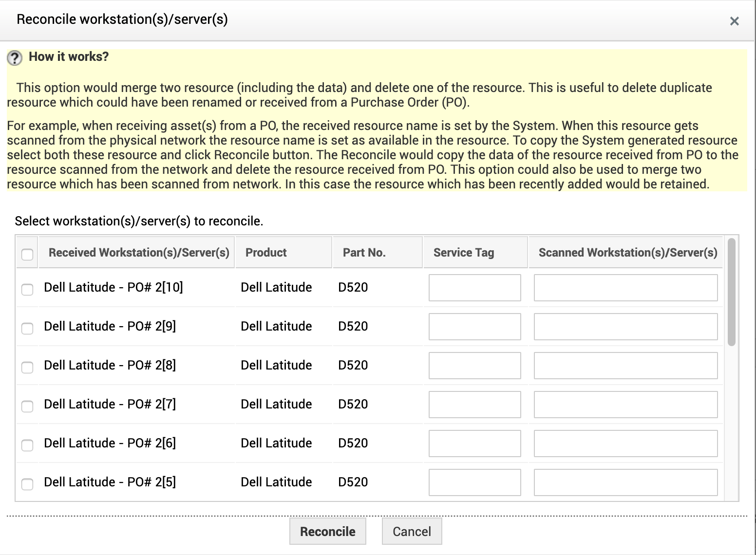
Task: Click Service Tag field for PO# 2[5]
Action: pos(474,482)
